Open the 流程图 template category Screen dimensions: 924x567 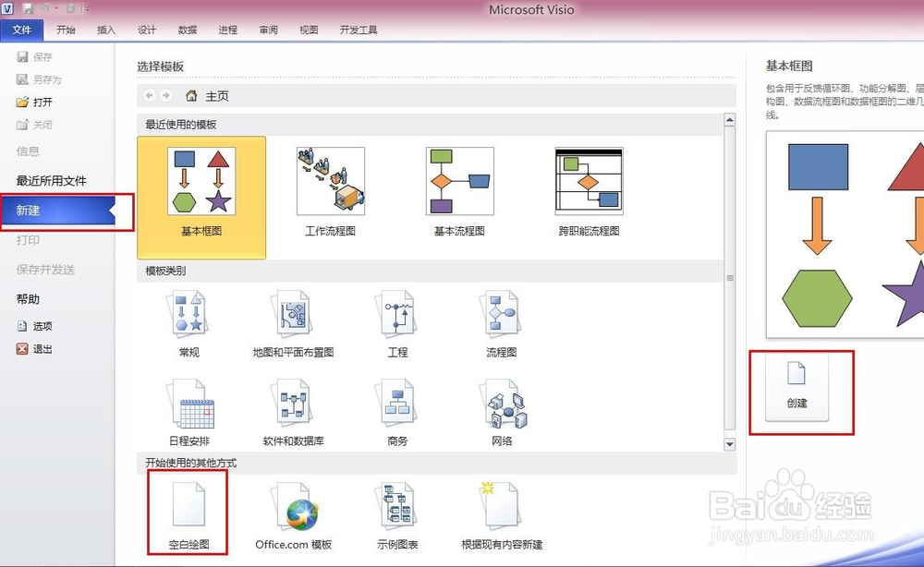click(x=502, y=324)
